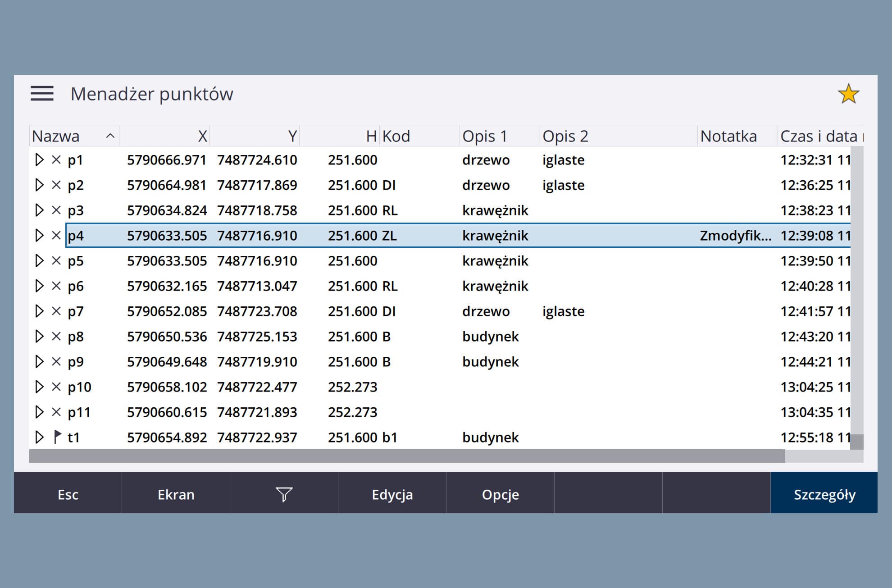Expand point p8 disclosure triangle
The image size is (892, 588).
[x=39, y=337]
